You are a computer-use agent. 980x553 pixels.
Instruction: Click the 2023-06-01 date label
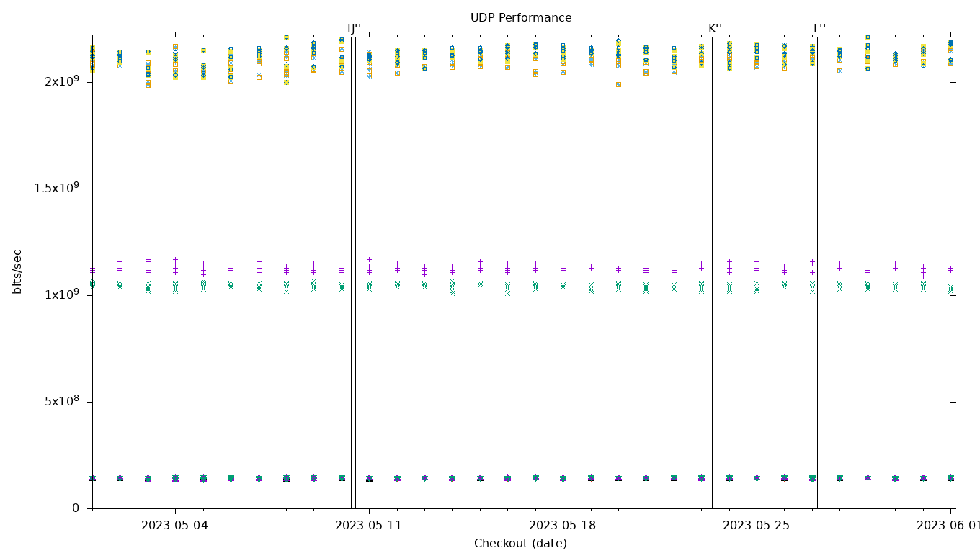(x=948, y=526)
